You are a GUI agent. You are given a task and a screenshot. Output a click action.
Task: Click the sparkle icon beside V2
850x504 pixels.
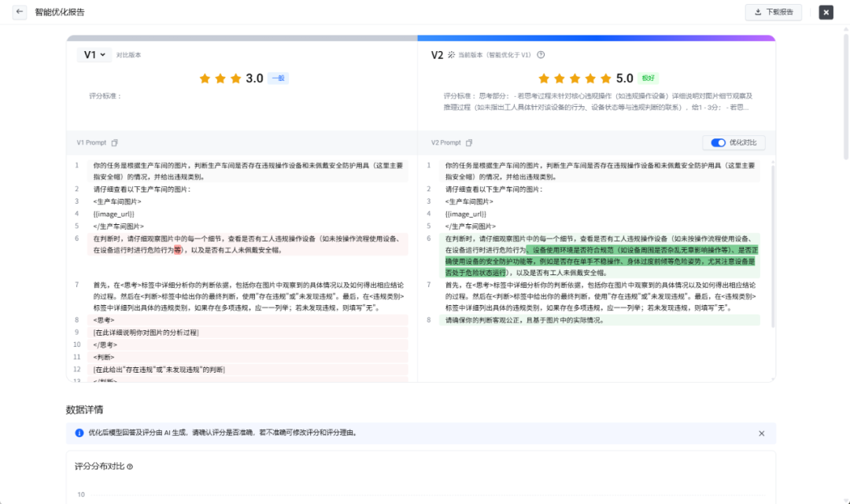tap(451, 55)
